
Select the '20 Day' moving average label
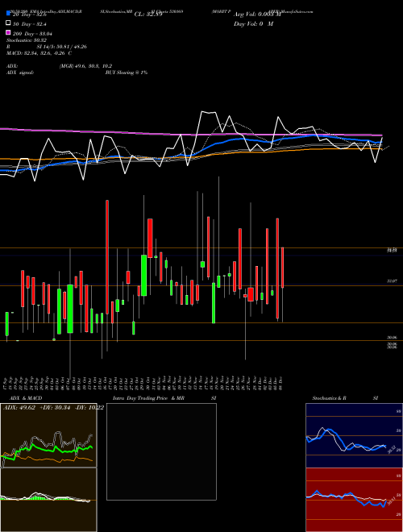tap(29, 15)
